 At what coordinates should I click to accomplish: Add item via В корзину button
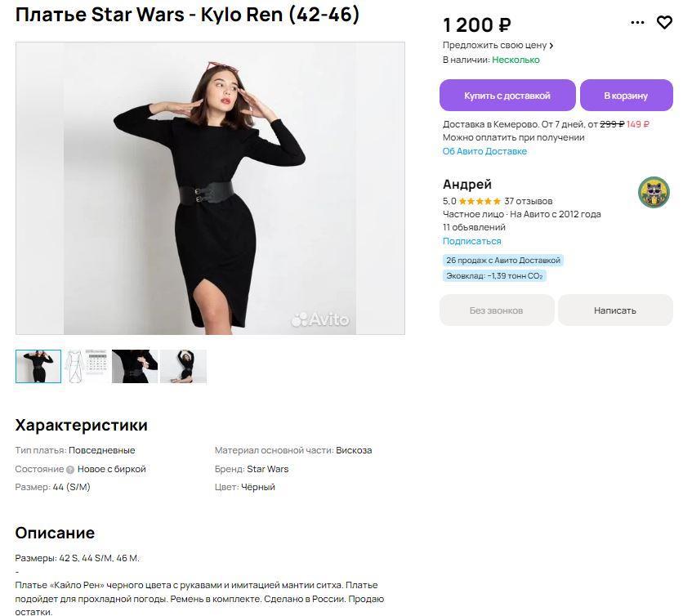(x=626, y=96)
